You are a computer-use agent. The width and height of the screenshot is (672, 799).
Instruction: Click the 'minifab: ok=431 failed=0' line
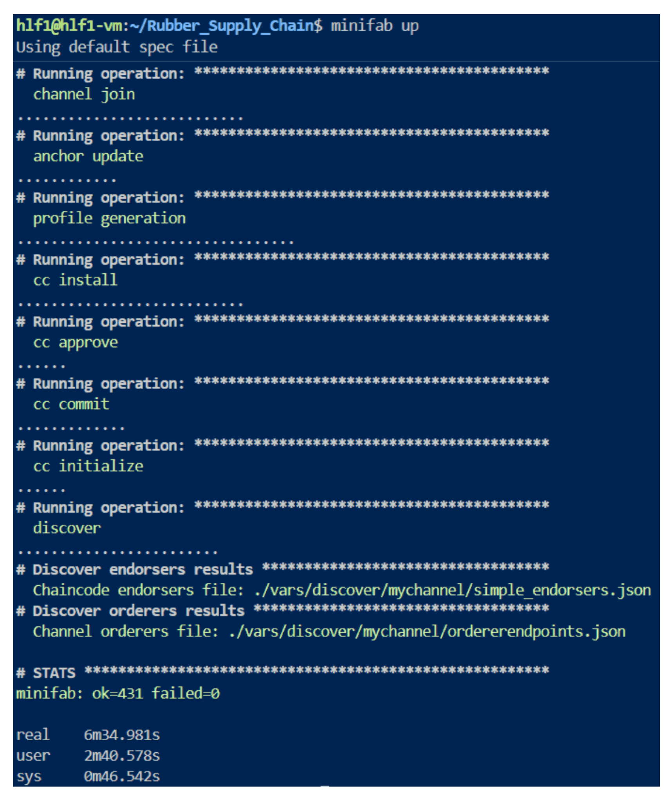[118, 694]
